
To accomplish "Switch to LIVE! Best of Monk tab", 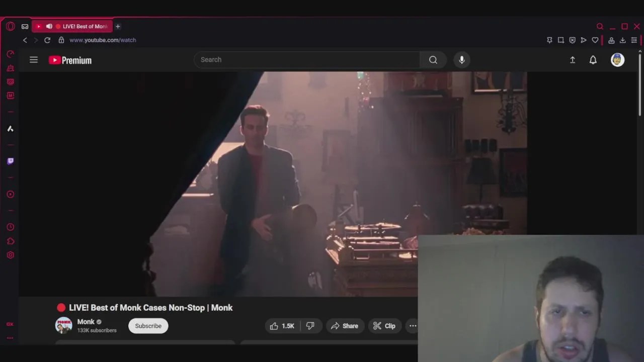I will [x=72, y=26].
